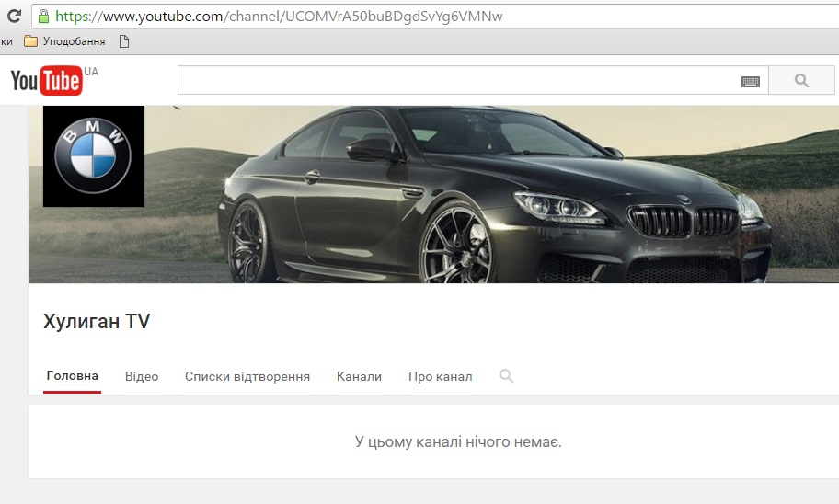Image resolution: width=839 pixels, height=504 pixels.
Task: Click the channel search magnifier icon
Action: coord(506,376)
